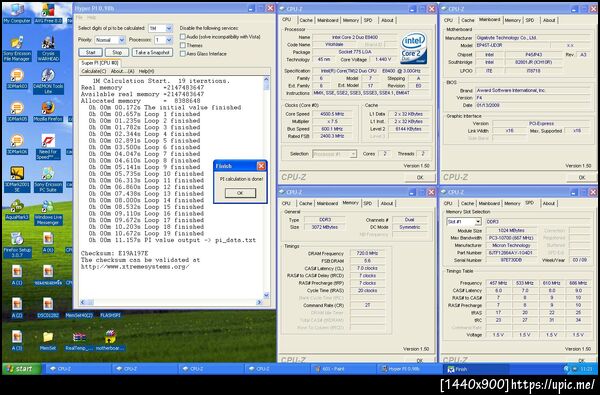Switch to Hyper PI taskbar button
Image resolution: width=600 pixels, height=395 pixels.
(x=409, y=369)
